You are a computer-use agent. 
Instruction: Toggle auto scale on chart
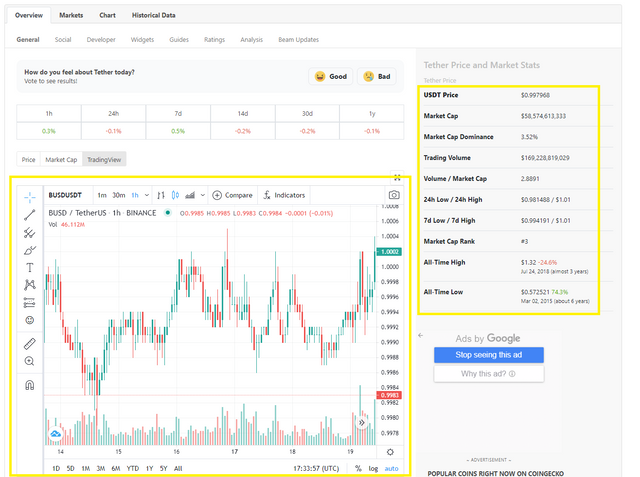391,468
